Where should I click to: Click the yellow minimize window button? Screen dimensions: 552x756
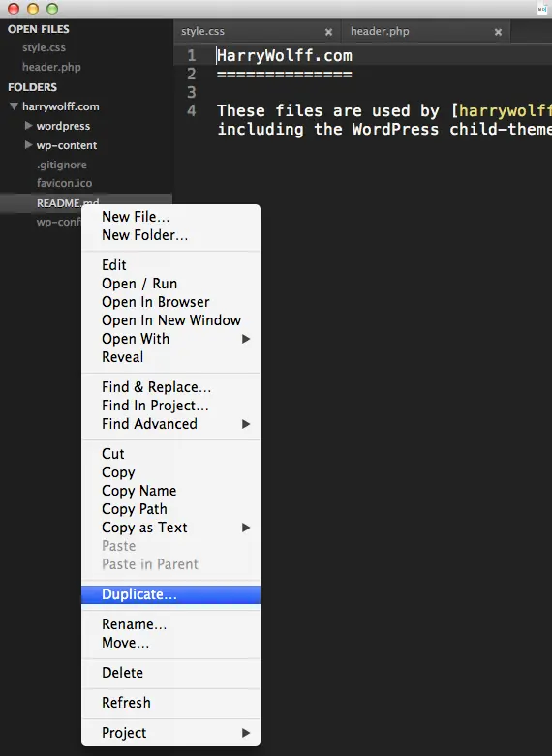(33, 9)
